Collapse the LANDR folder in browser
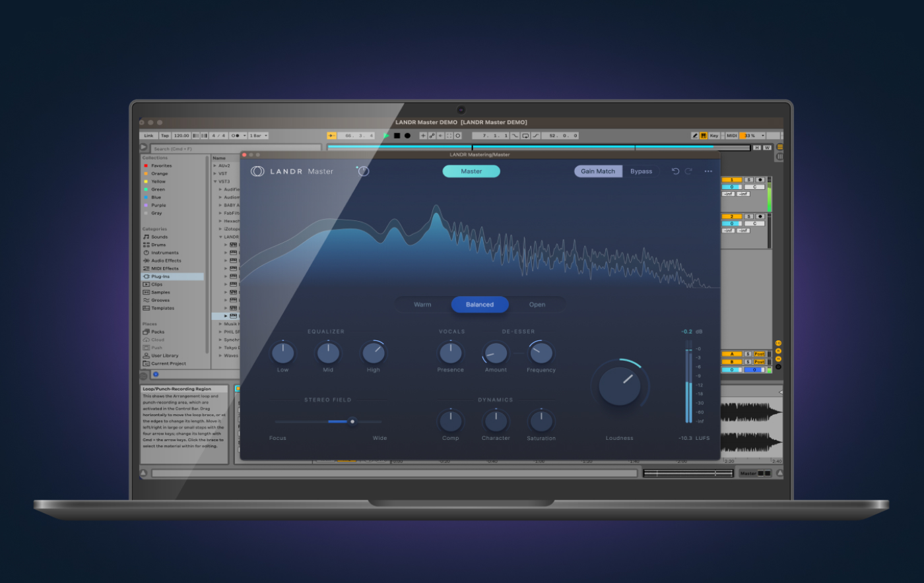Image resolution: width=924 pixels, height=583 pixels. 220,237
